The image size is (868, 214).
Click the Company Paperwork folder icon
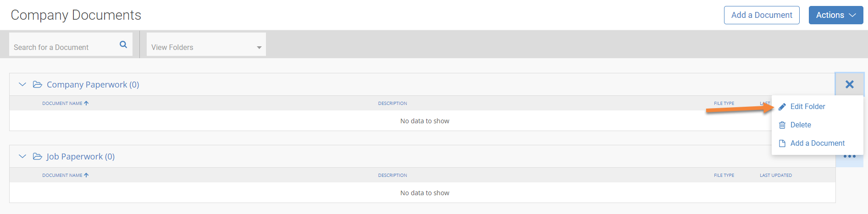click(x=38, y=84)
